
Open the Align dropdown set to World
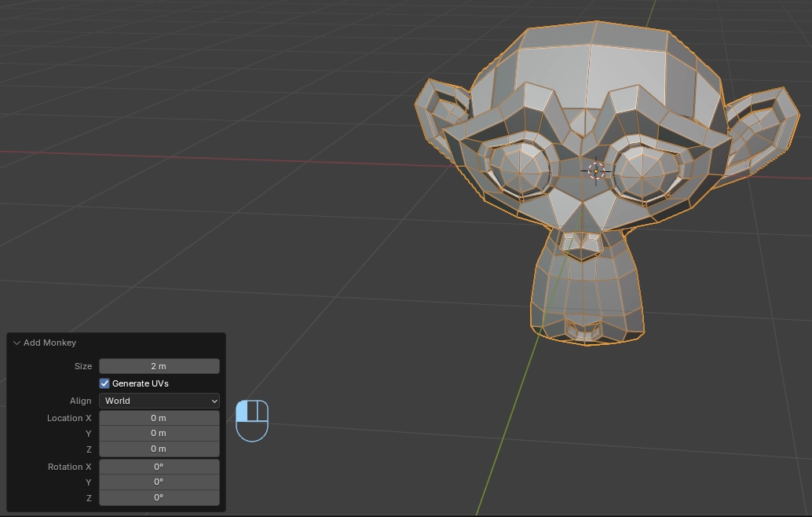click(x=159, y=401)
